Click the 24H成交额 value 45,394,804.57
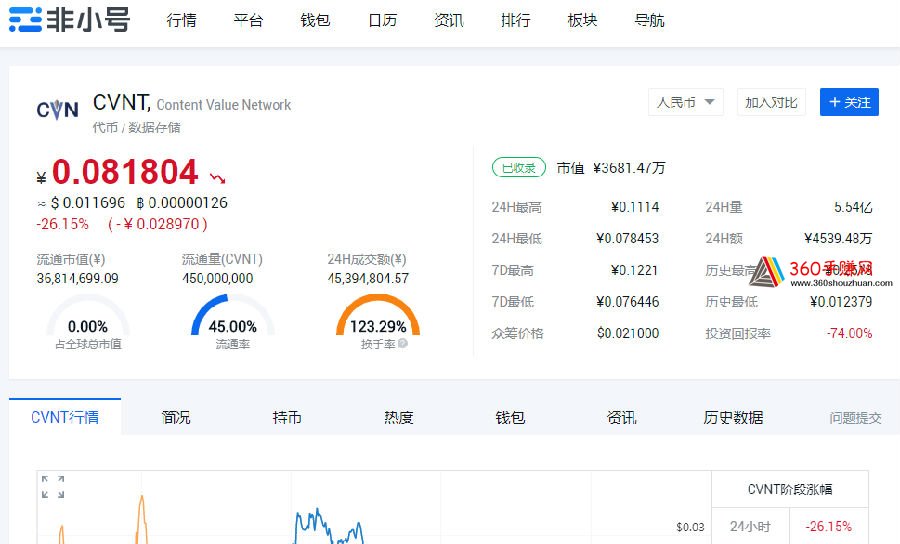The width and height of the screenshot is (900, 544). click(368, 278)
